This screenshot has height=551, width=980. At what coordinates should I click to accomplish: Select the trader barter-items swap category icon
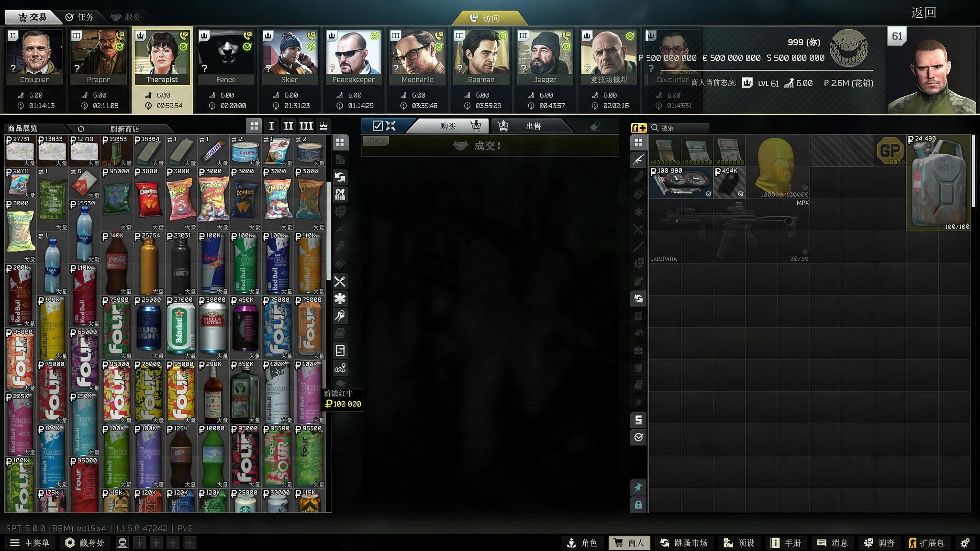(x=340, y=177)
